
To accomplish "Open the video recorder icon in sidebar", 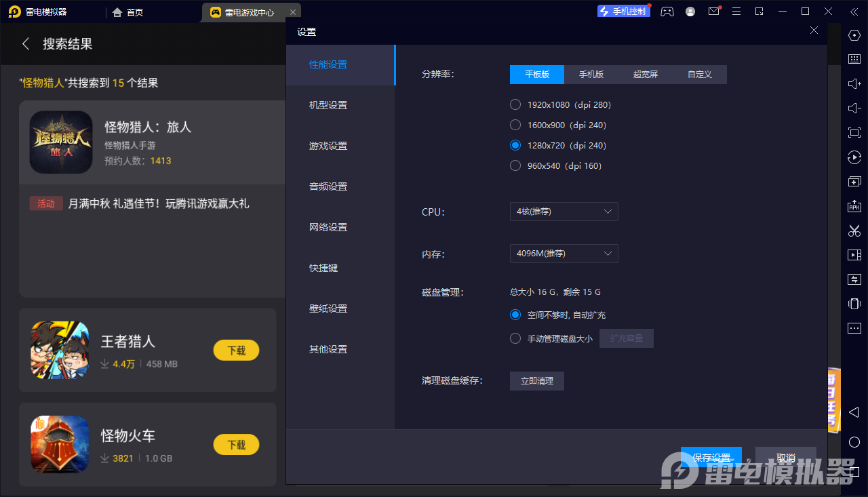I will [x=854, y=255].
